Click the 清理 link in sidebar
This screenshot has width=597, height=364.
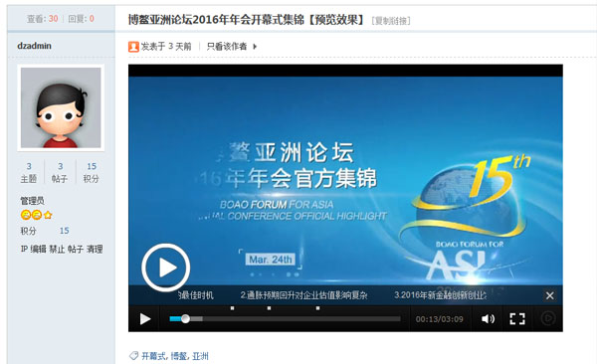95,249
